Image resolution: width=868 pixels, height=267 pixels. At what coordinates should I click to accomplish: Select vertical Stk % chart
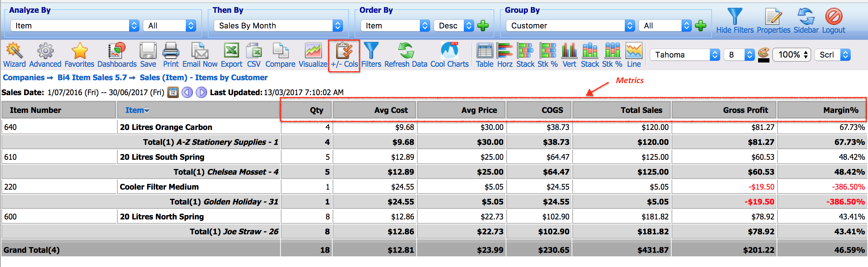pyautogui.click(x=612, y=55)
